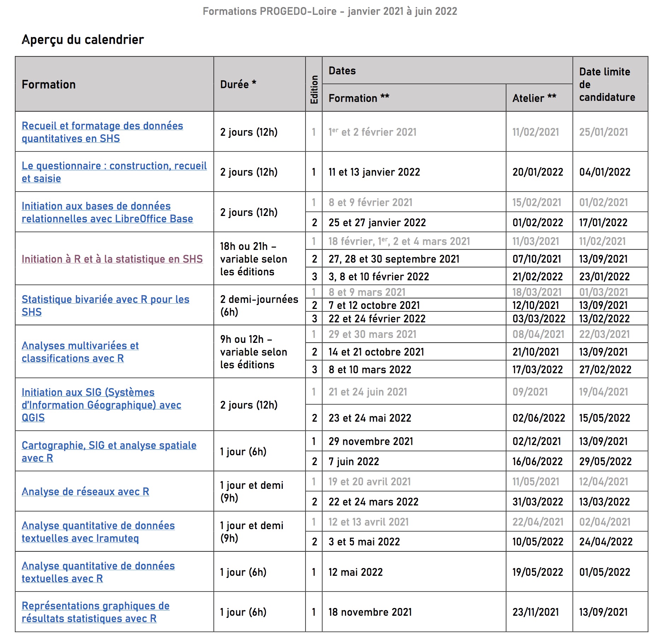Click atelier date '16/06/2022'
Viewport: 661px width, 644px height.
[537, 461]
